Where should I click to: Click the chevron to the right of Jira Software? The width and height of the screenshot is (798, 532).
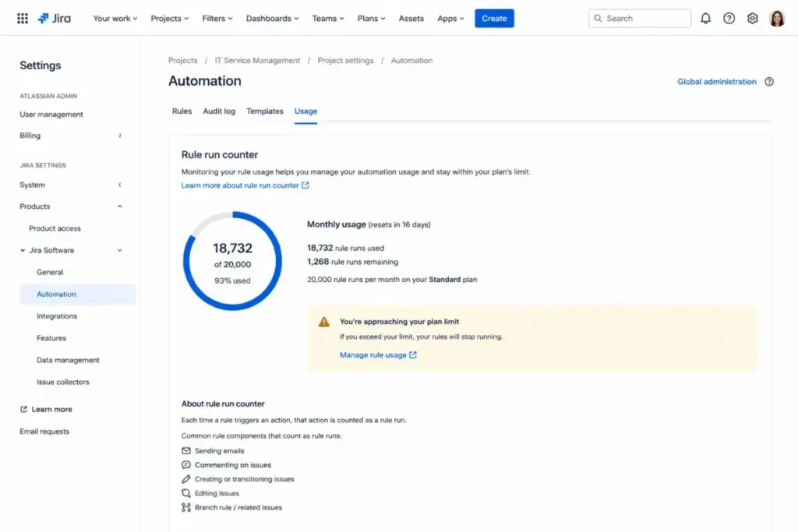(119, 250)
